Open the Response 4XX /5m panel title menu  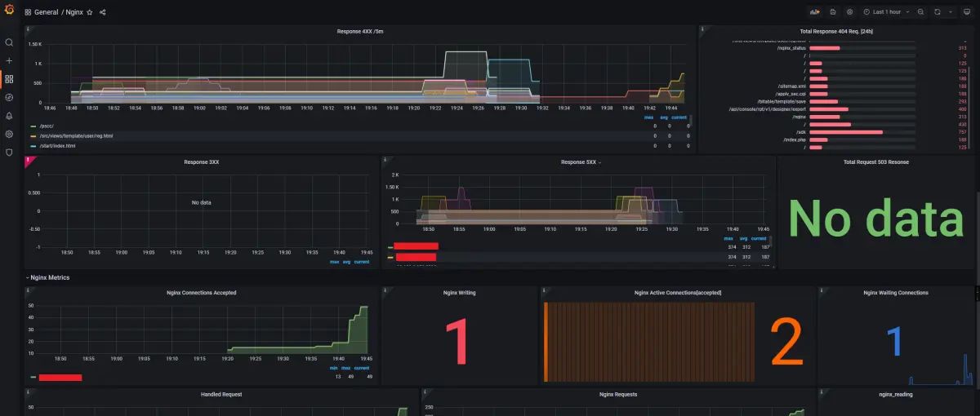360,31
